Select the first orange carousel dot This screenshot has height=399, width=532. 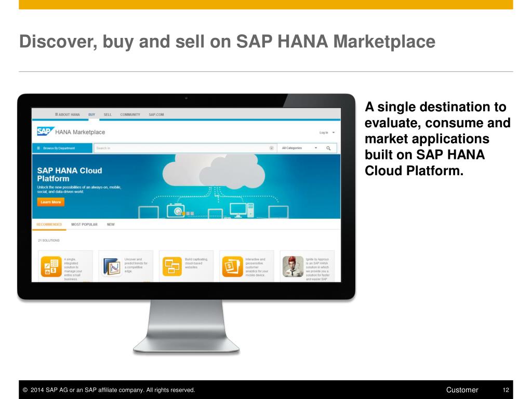(x=183, y=214)
